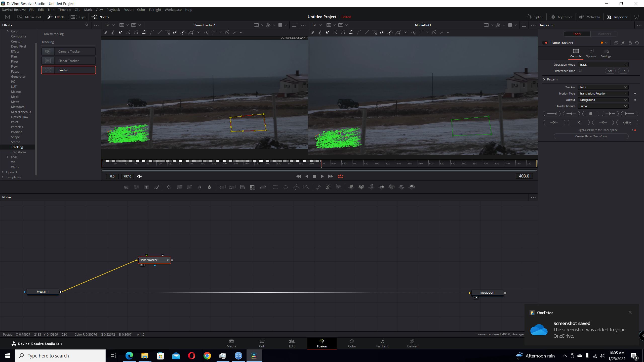
Task: Add a BSpline mask tool
Action: coord(306,187)
